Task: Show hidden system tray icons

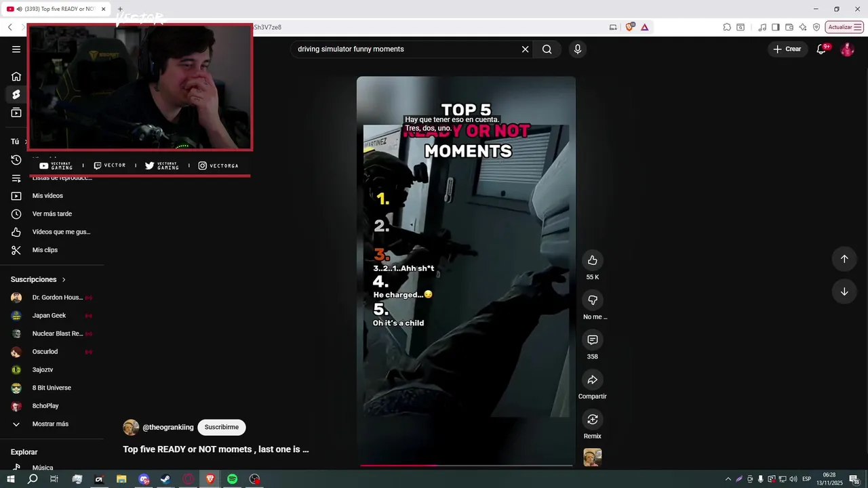Action: click(x=728, y=479)
